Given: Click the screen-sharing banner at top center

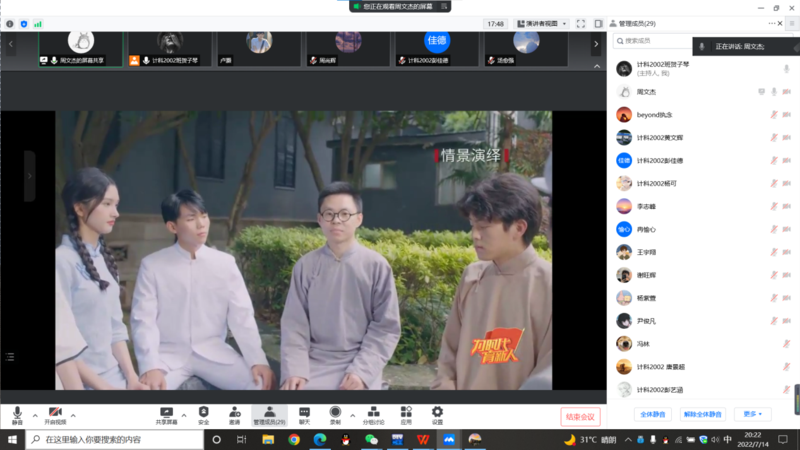Looking at the screenshot, I should pos(400,6).
